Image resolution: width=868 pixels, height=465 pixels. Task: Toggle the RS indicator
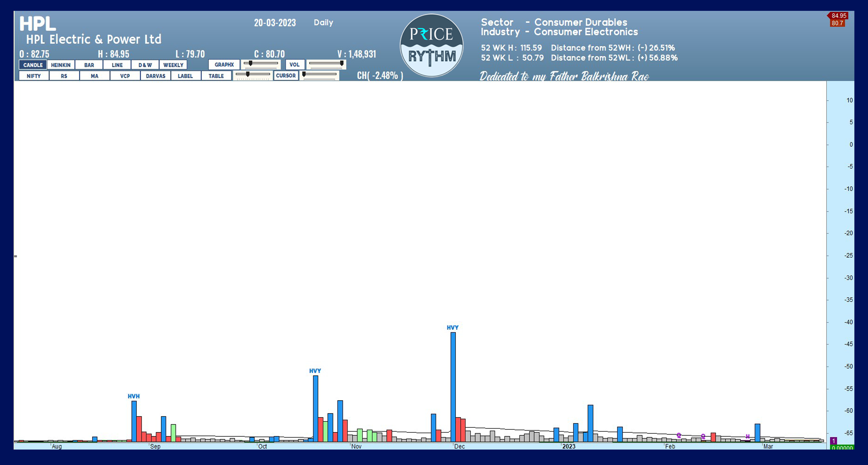64,76
